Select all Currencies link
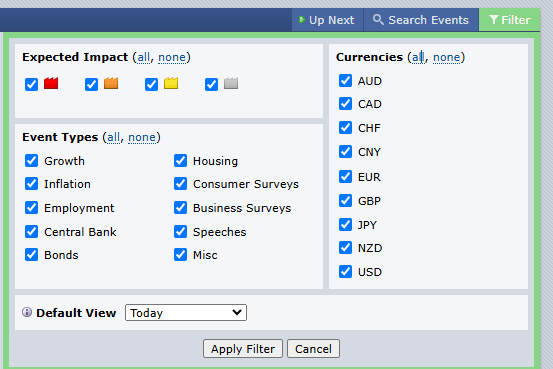 (x=418, y=57)
